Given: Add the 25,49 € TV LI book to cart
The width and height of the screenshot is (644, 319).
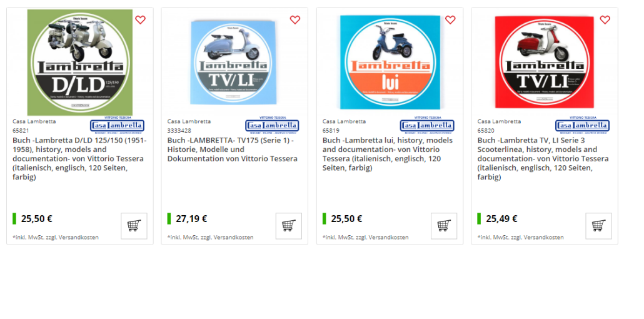Looking at the screenshot, I should tap(599, 226).
